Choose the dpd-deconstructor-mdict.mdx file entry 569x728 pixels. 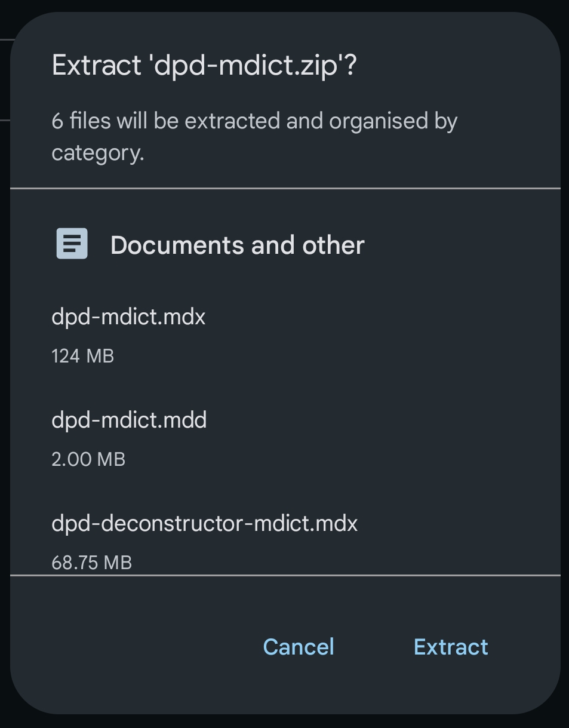[204, 523]
